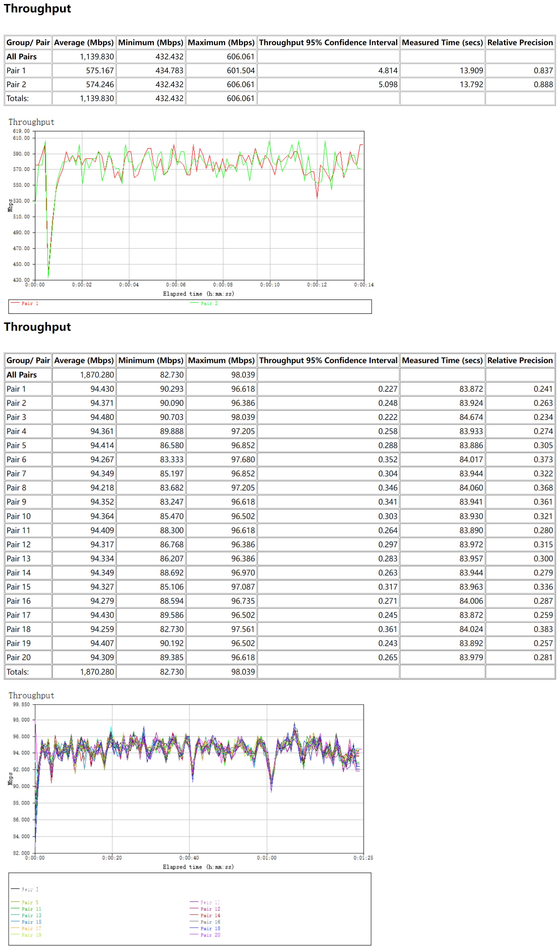560x950 pixels.
Task: Select Pair 6 maximum 97.680
Action: (x=243, y=460)
